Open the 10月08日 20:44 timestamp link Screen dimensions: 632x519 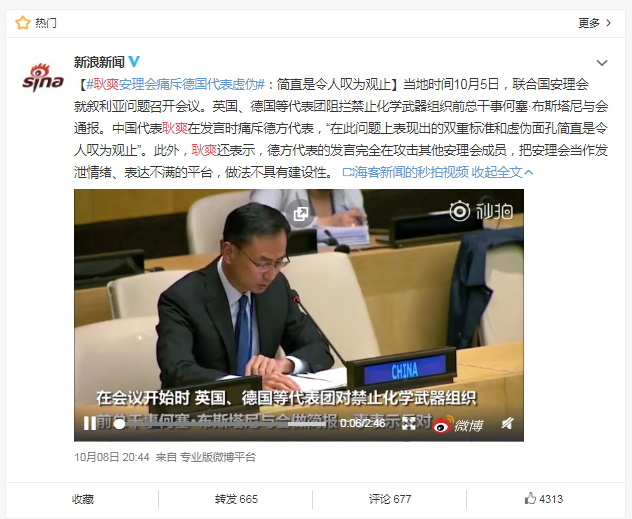point(112,457)
